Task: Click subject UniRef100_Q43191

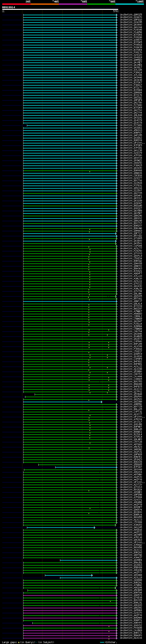Action: [x=131, y=118]
